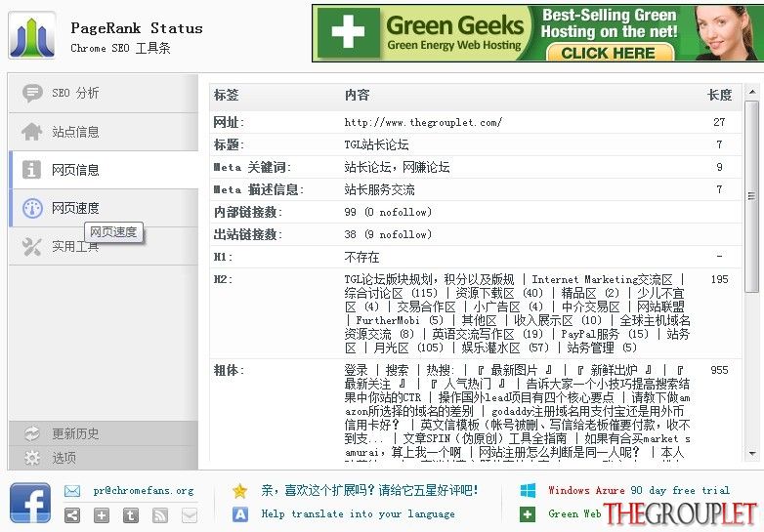
Task: Click the five-star rating request link
Action: [369, 490]
